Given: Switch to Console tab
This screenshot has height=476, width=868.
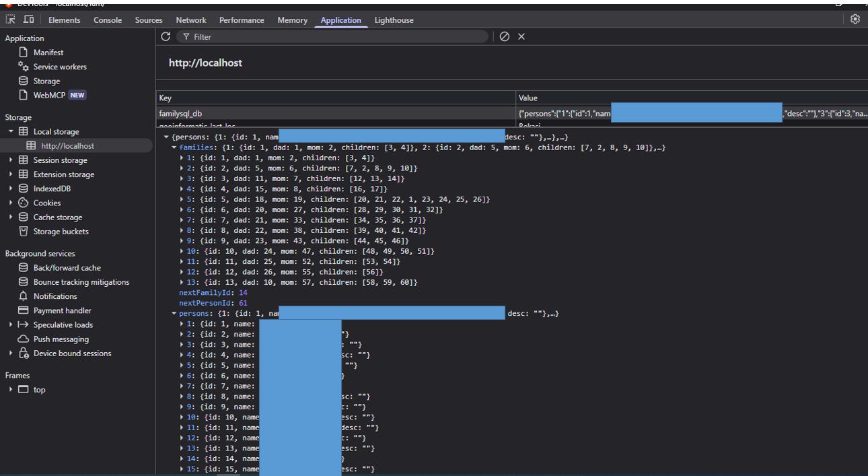Looking at the screenshot, I should pyautogui.click(x=108, y=20).
